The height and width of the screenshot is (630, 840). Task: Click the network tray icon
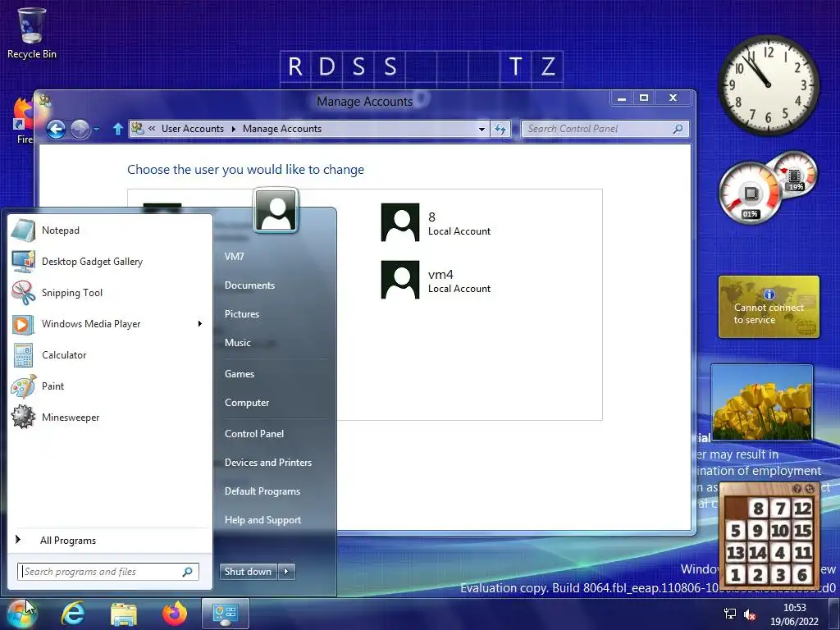click(x=729, y=614)
